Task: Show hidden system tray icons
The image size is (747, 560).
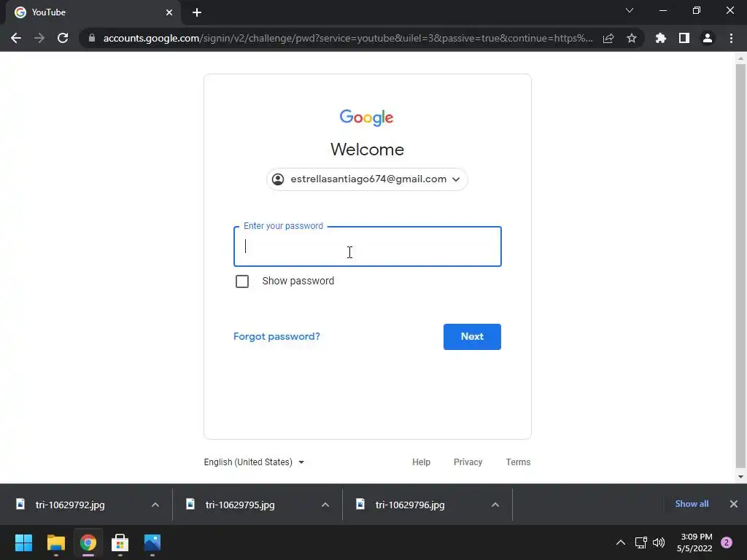Action: (621, 542)
